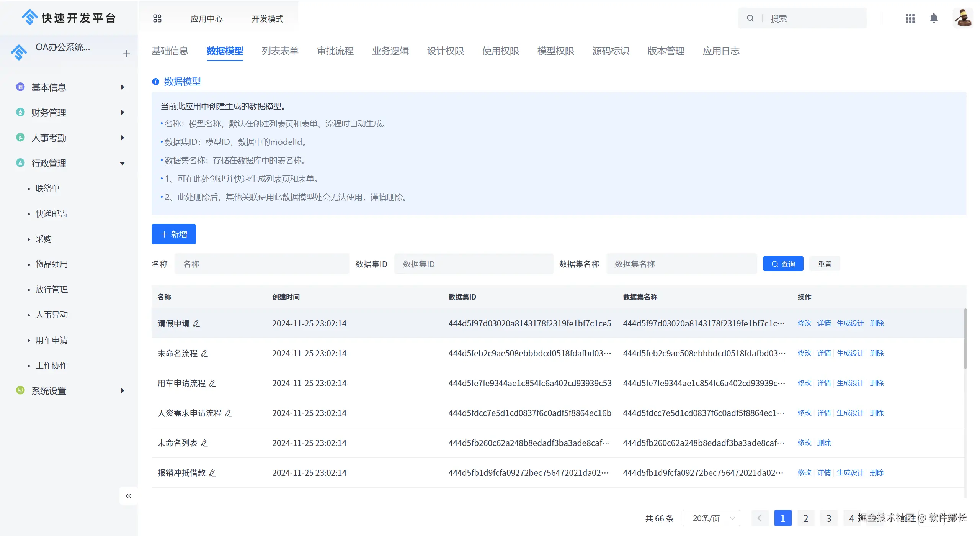Collapse sidebar with double-chevron icon

click(x=128, y=496)
